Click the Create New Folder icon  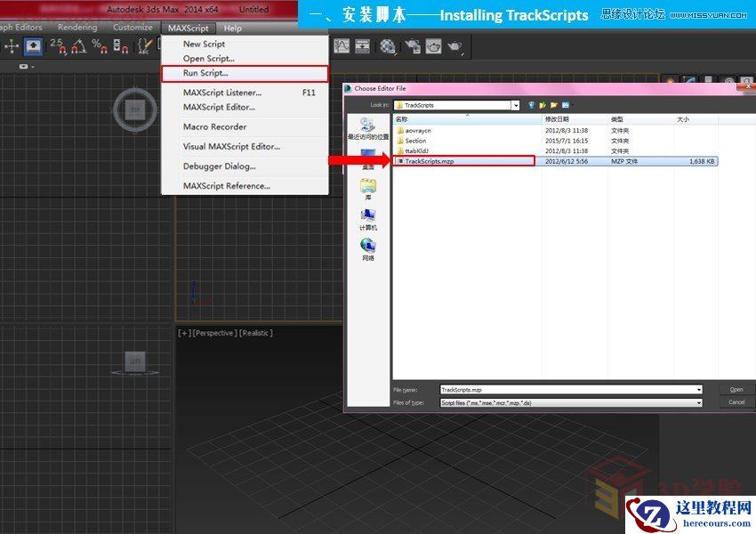point(553,105)
